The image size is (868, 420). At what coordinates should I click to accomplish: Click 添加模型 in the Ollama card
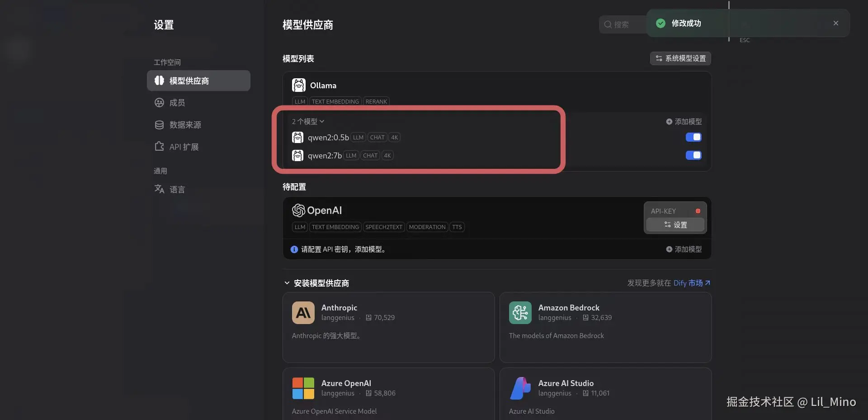pos(684,122)
